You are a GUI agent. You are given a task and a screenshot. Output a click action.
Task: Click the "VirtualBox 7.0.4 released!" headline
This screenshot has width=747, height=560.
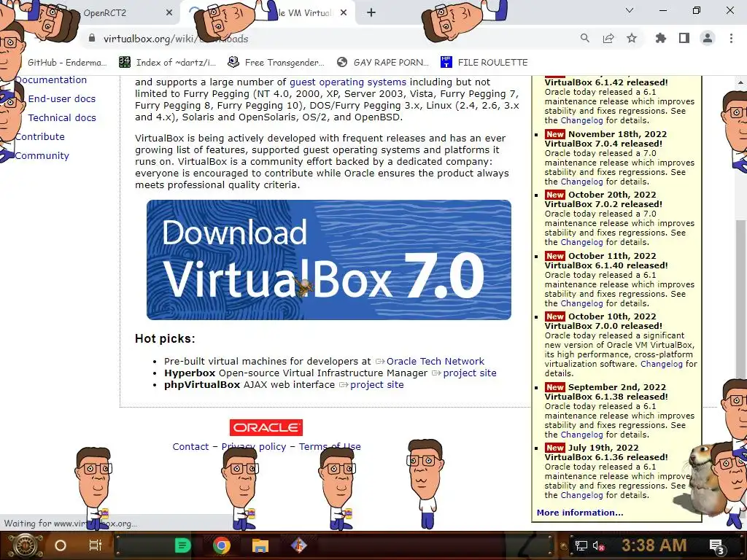click(603, 144)
